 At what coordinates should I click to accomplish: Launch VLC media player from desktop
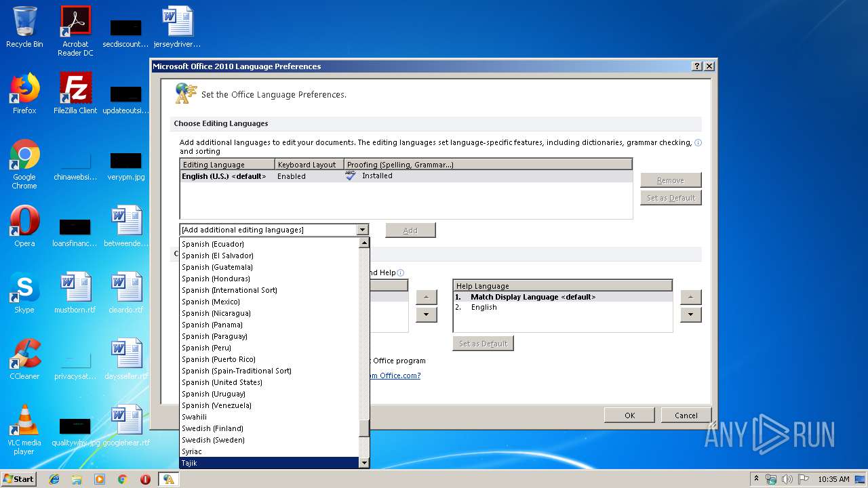(x=24, y=430)
